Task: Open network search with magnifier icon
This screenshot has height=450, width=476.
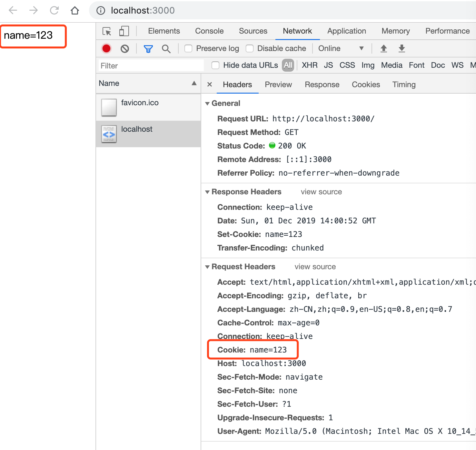Action: click(166, 49)
